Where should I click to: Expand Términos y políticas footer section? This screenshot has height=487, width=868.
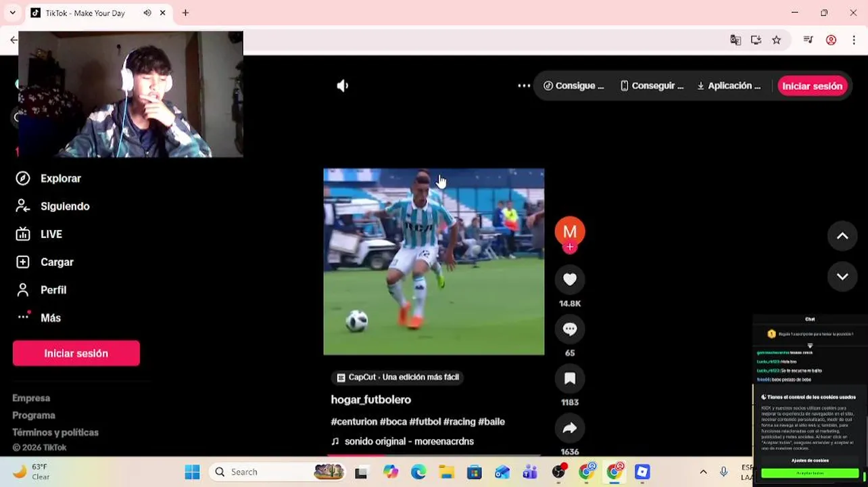[55, 432]
